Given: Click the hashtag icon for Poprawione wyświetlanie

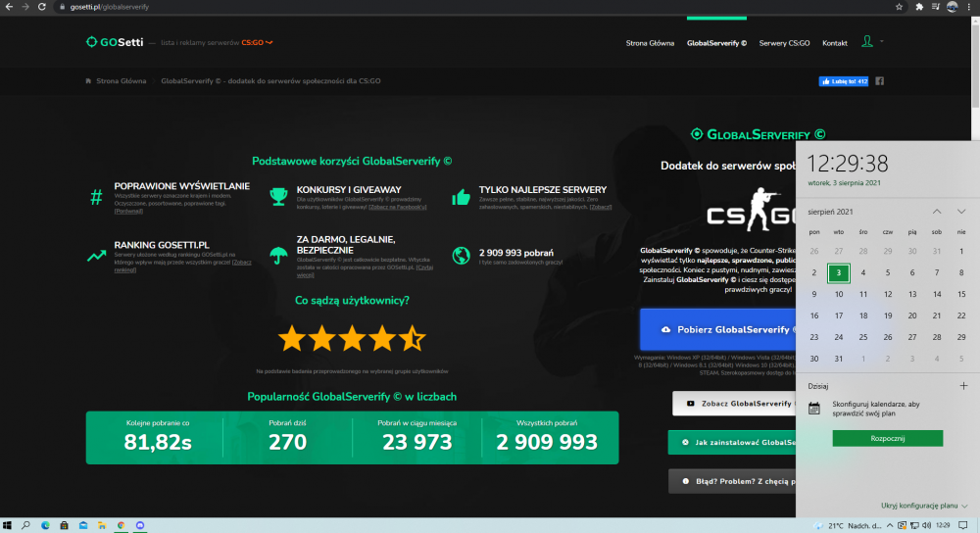Looking at the screenshot, I should point(96,198).
